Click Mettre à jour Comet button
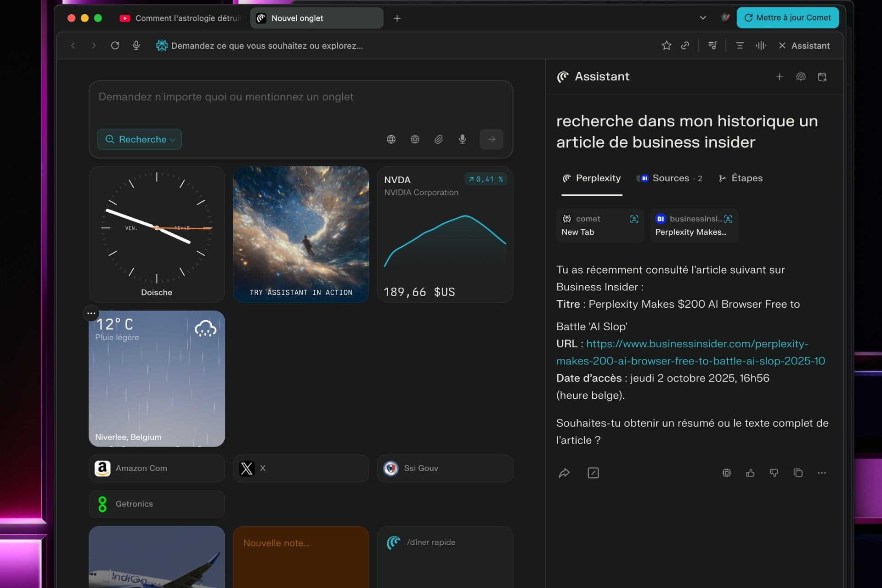 [787, 18]
